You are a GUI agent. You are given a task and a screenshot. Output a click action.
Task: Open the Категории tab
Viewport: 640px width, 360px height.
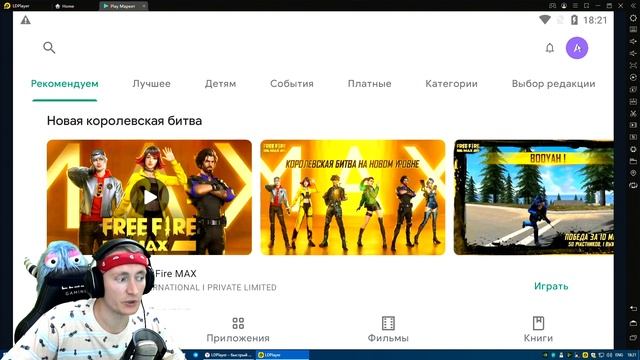(451, 84)
